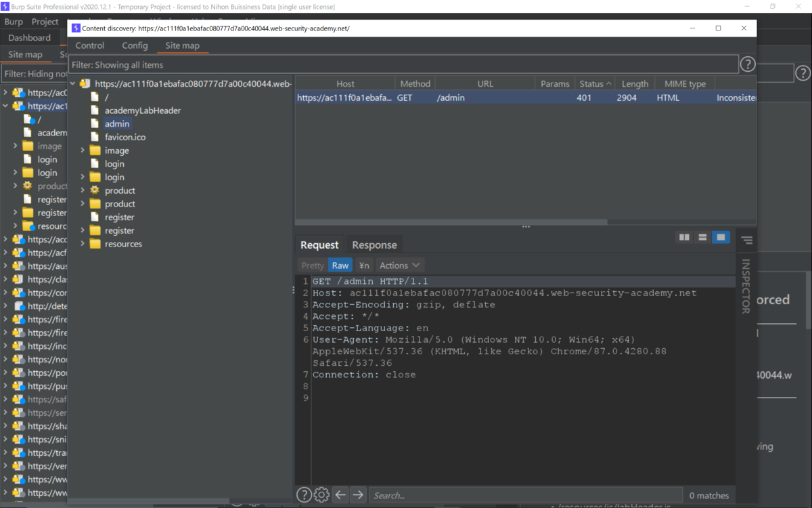The width and height of the screenshot is (812, 508).
Task: Toggle the ¥n non-printable characters button
Action: point(364,265)
